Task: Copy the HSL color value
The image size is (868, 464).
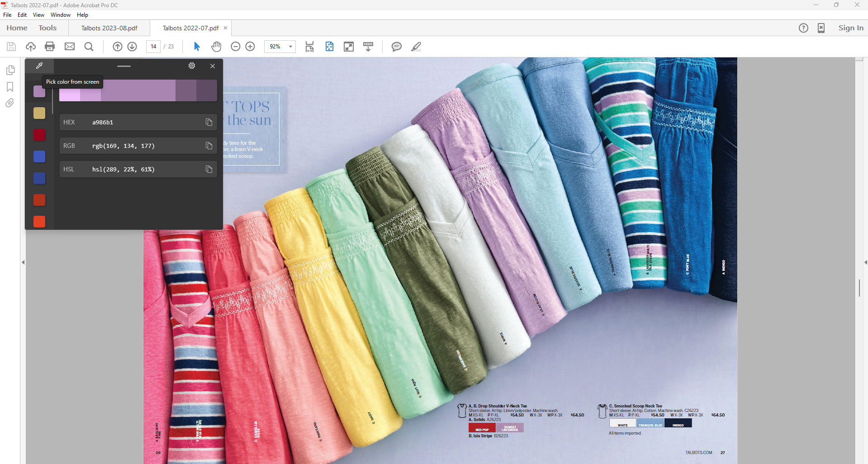Action: coord(209,169)
